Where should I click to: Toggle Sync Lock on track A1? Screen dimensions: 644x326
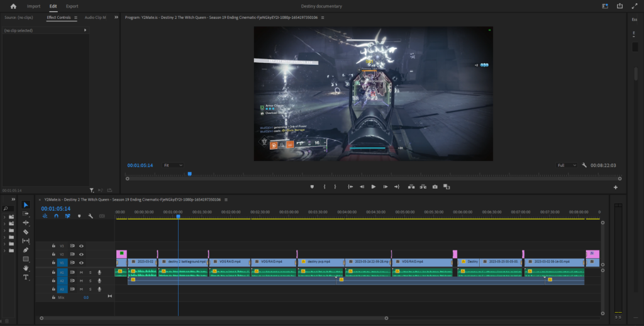pos(72,272)
